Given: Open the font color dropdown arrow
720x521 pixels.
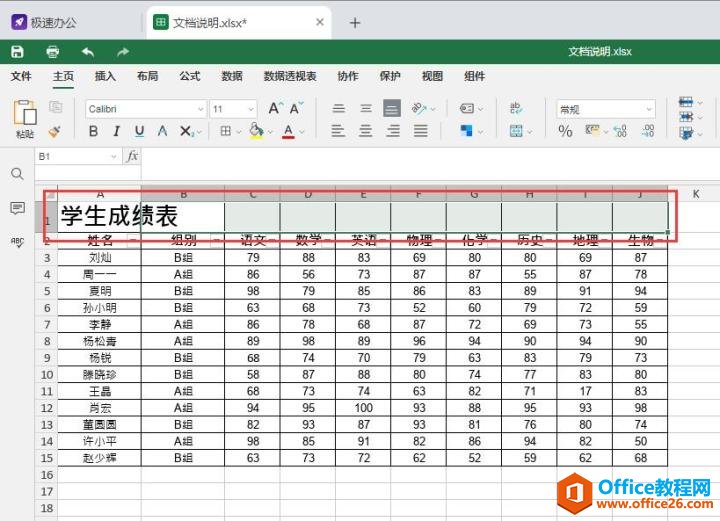Looking at the screenshot, I should click(302, 132).
